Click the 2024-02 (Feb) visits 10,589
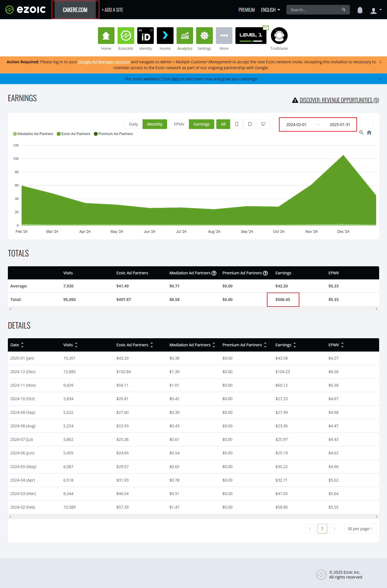 69,507
